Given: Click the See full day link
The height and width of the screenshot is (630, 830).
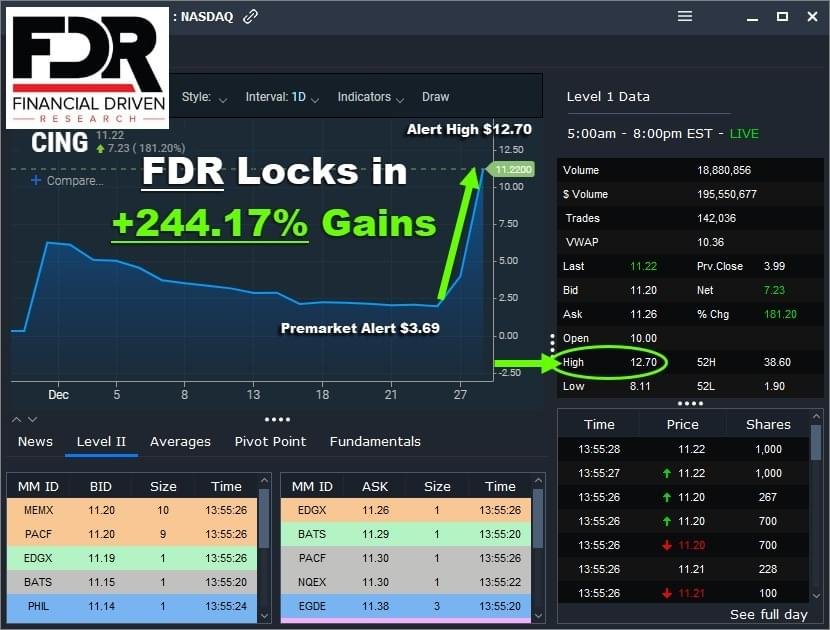Looking at the screenshot, I should click(769, 614).
